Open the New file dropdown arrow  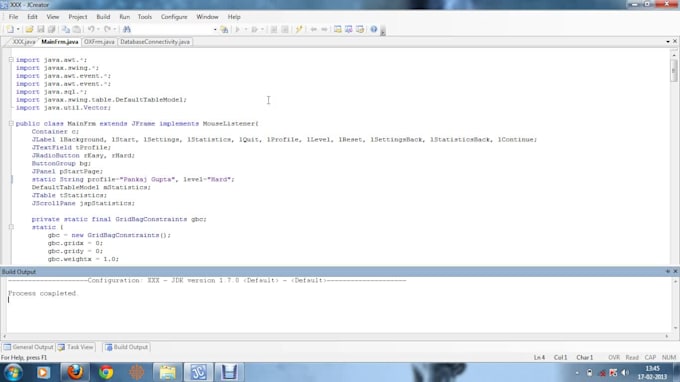click(x=18, y=29)
